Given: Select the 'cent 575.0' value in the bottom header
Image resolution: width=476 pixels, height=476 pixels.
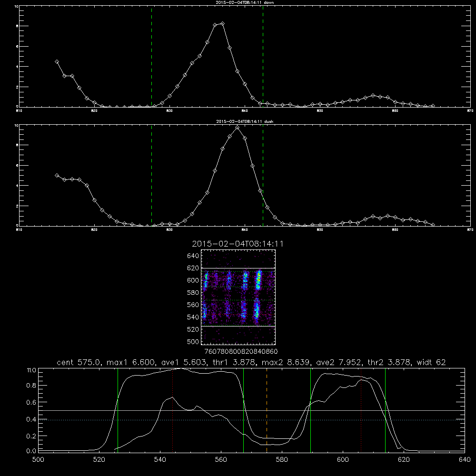Looking at the screenshot, I should point(79,362).
